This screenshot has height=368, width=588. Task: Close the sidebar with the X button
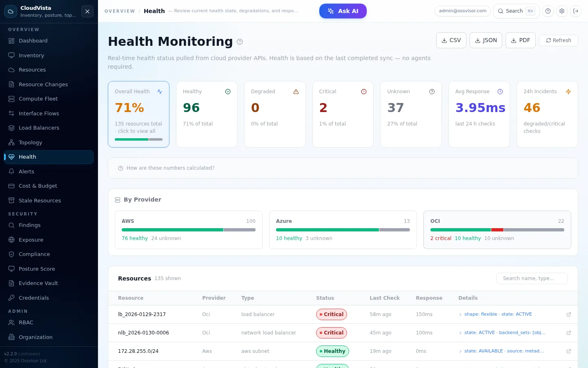click(x=87, y=11)
